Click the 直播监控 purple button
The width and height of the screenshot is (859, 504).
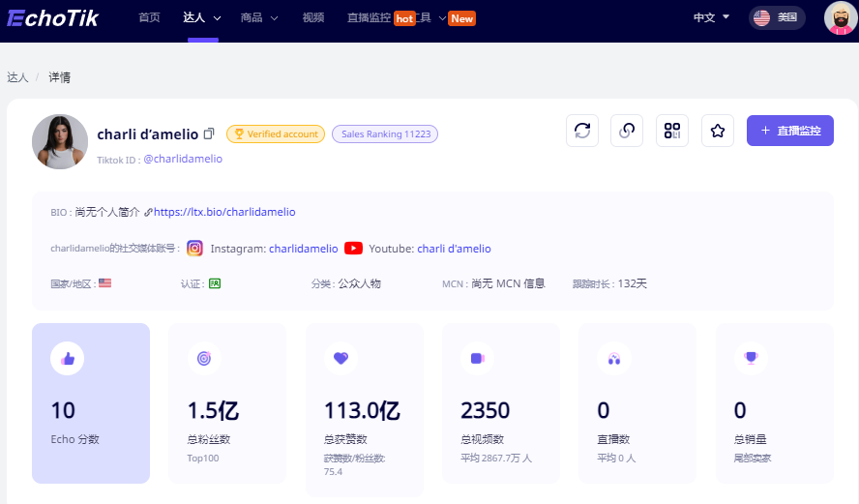789,131
